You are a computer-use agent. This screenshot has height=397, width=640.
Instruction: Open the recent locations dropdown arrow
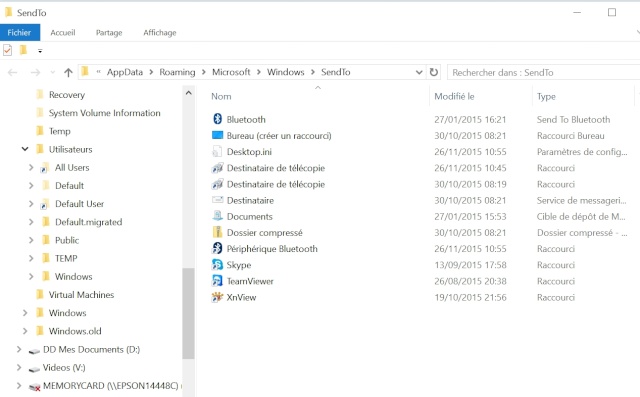(x=53, y=73)
